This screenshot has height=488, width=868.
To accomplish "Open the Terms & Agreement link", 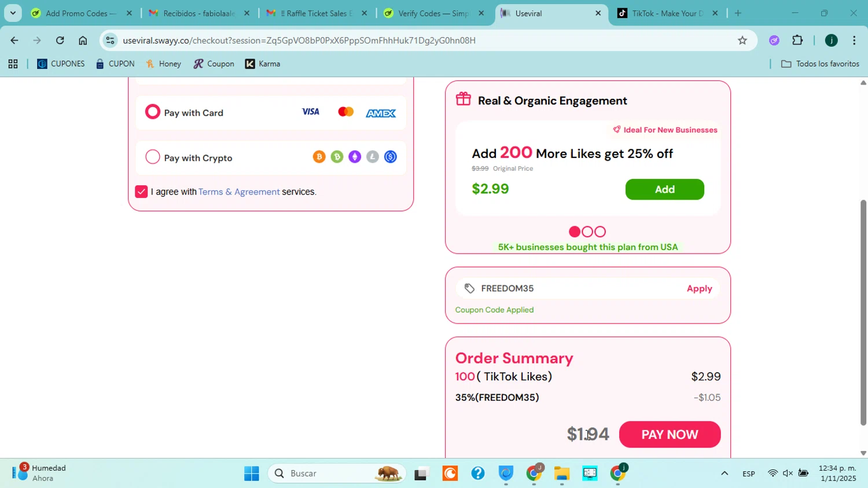I will (239, 192).
